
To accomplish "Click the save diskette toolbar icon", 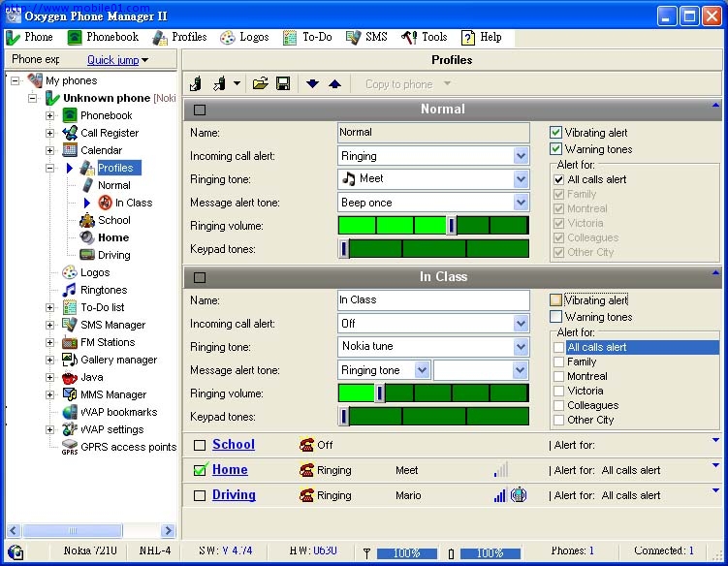I will [283, 84].
